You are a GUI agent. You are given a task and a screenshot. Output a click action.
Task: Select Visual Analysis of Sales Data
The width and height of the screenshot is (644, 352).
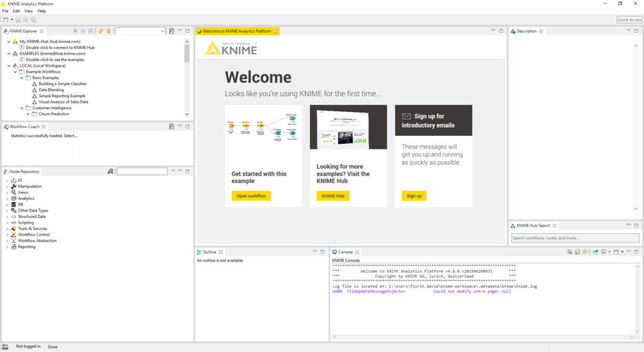point(64,102)
